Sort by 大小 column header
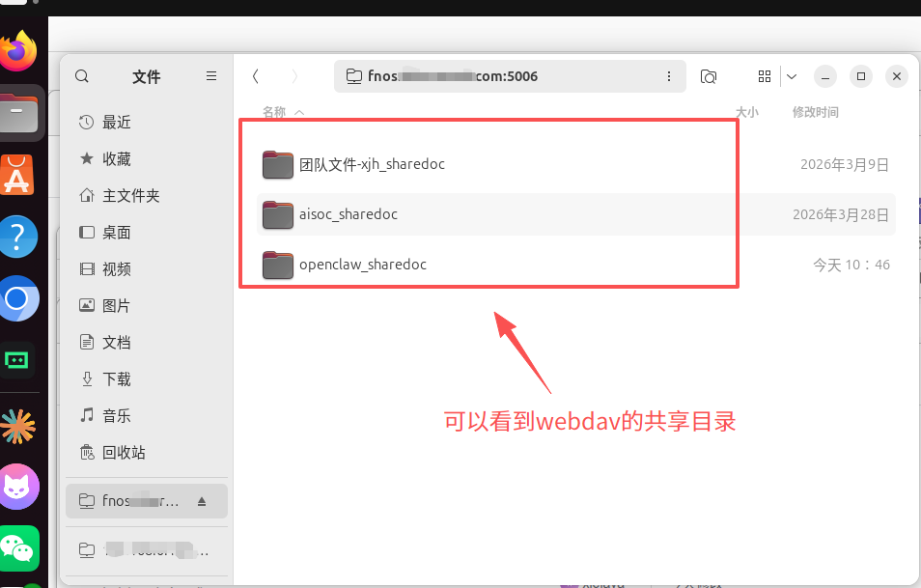Image resolution: width=921 pixels, height=588 pixels. pyautogui.click(x=746, y=112)
